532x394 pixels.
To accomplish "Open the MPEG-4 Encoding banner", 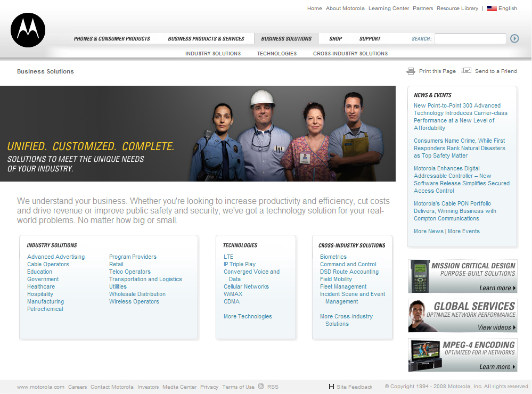I will point(462,355).
